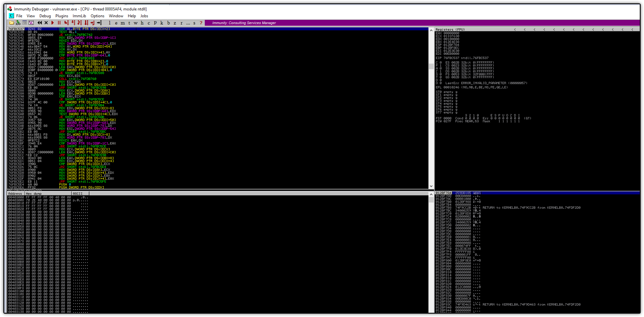Viewport: 644px width, 317px height.
Task: Open the function graph toolbar icon
Action: (x=31, y=23)
